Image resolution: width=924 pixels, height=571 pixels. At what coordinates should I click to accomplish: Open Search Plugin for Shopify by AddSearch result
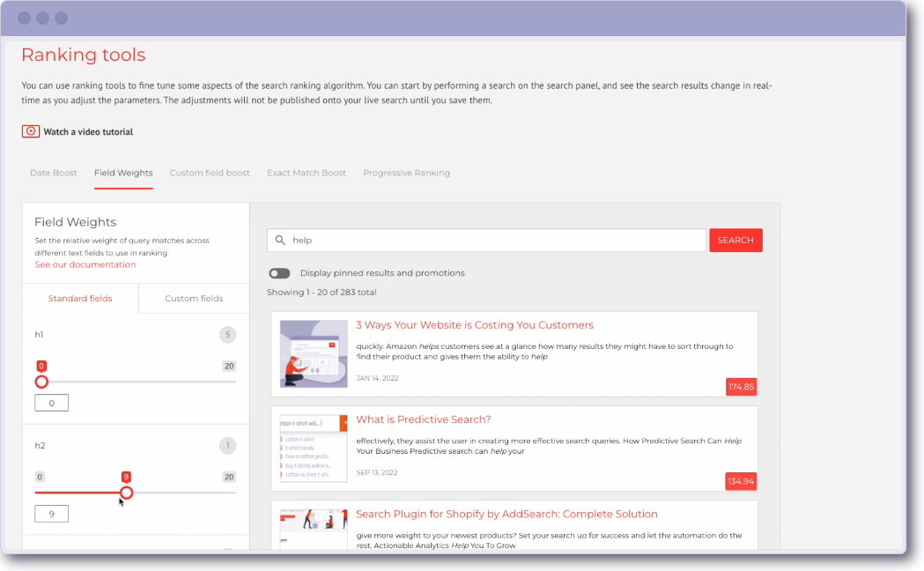point(506,514)
